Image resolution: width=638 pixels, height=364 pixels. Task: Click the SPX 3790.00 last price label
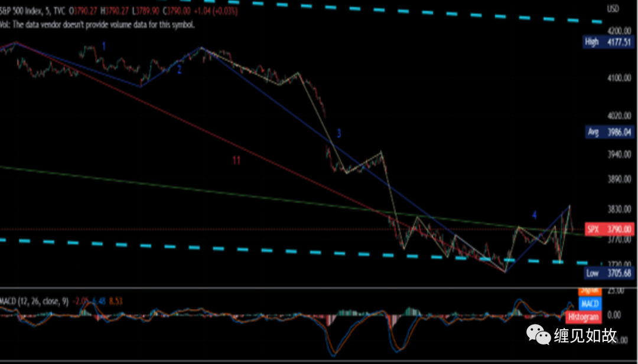609,229
